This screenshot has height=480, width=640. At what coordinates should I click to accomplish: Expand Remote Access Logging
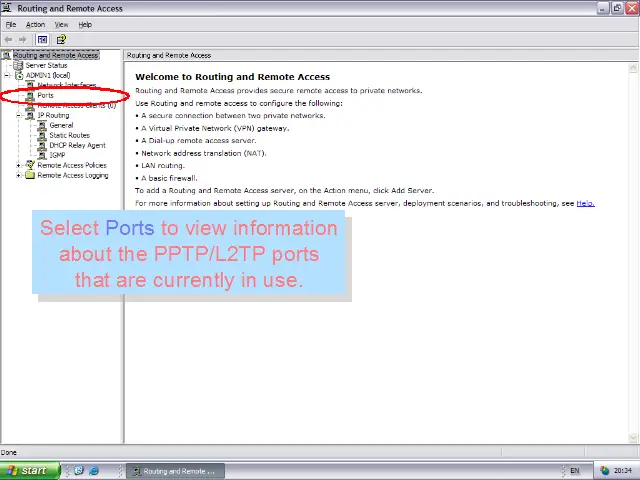(19, 176)
